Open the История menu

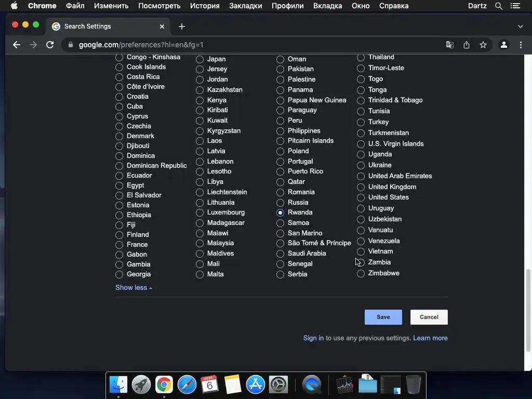(x=205, y=6)
